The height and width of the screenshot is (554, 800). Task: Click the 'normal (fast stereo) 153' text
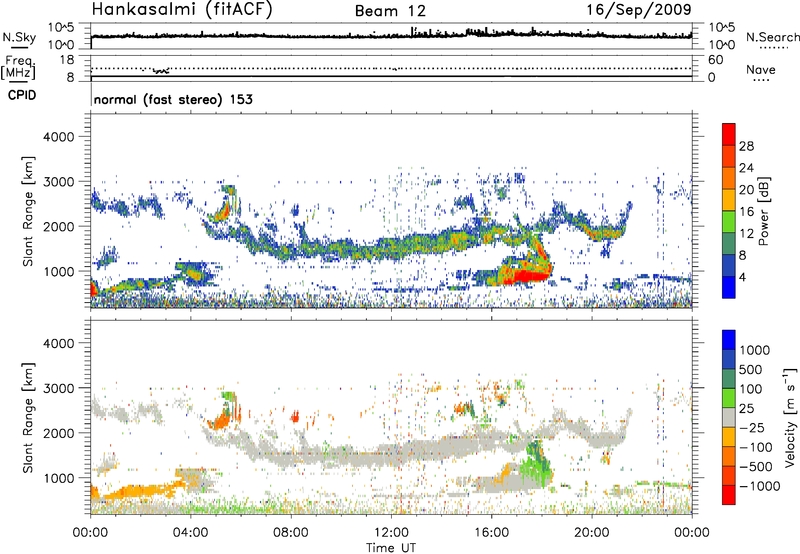pyautogui.click(x=173, y=100)
